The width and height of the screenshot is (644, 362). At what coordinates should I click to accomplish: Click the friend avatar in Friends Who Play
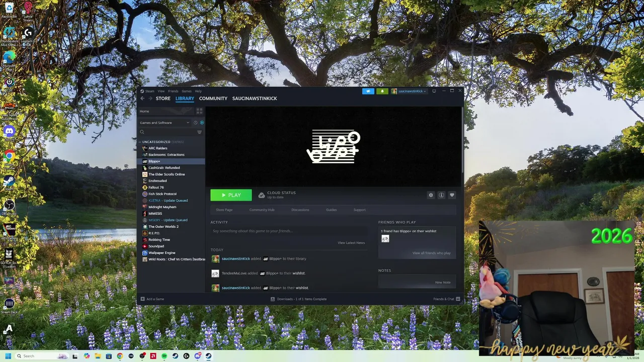coord(385,239)
